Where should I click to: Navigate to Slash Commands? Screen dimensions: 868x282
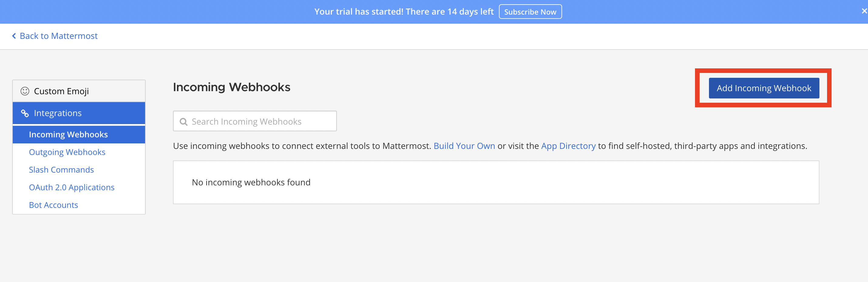[61, 170]
